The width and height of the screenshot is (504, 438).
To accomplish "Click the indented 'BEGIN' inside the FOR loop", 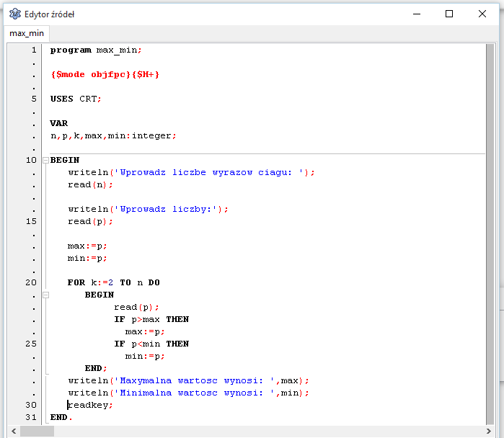I will click(100, 295).
